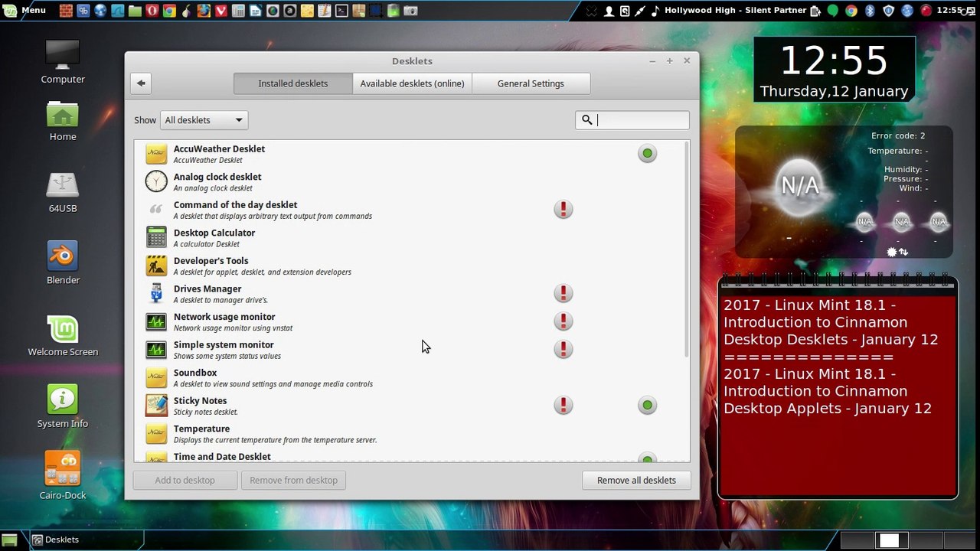980x551 pixels.
Task: Open the screenshot camera launcher in panel
Action: 410,11
